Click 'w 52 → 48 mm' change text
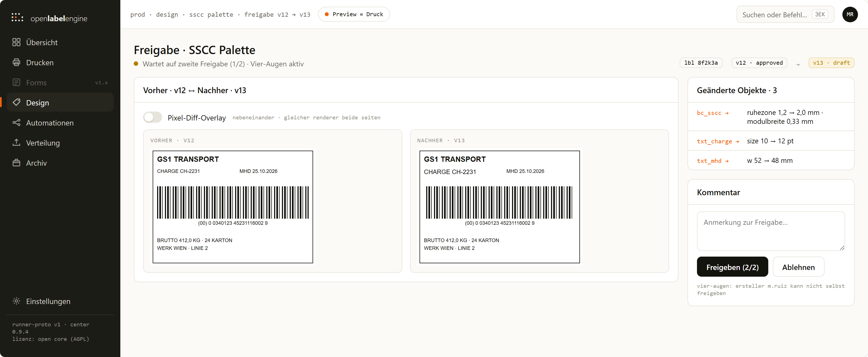 point(770,160)
